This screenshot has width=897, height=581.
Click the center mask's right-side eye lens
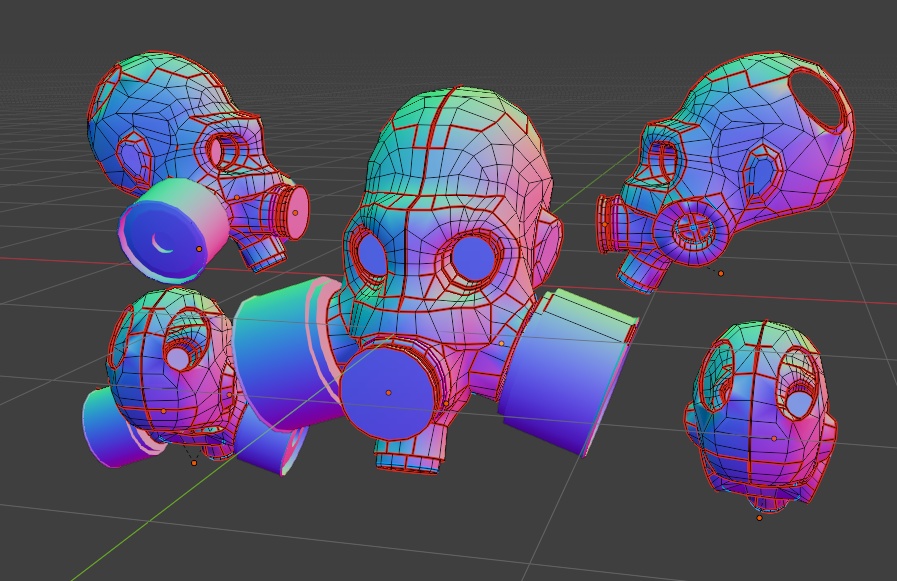pyautogui.click(x=472, y=258)
